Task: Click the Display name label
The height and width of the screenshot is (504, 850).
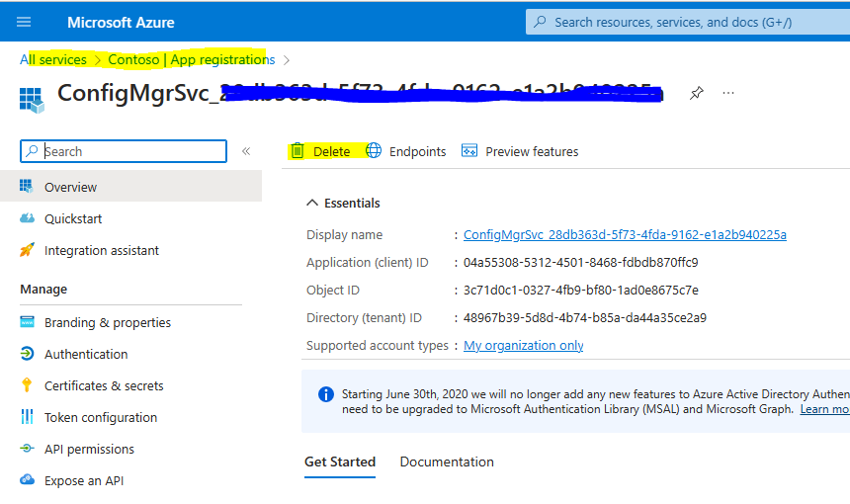Action: pyautogui.click(x=344, y=234)
